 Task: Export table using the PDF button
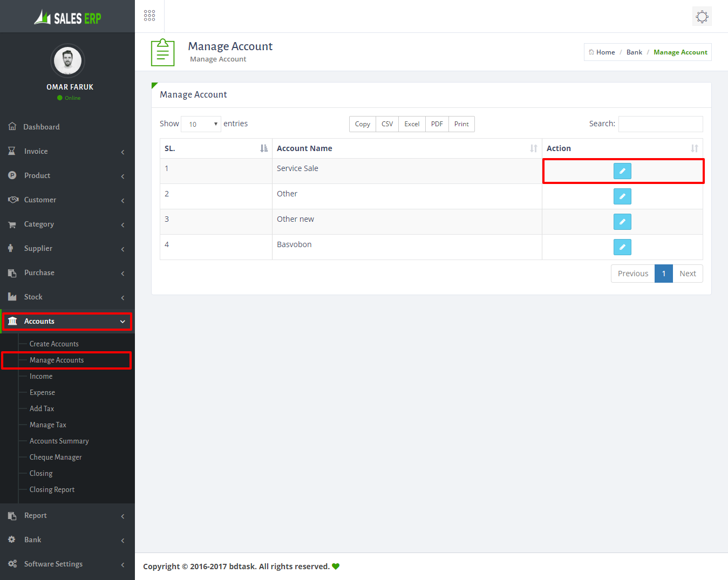click(437, 124)
